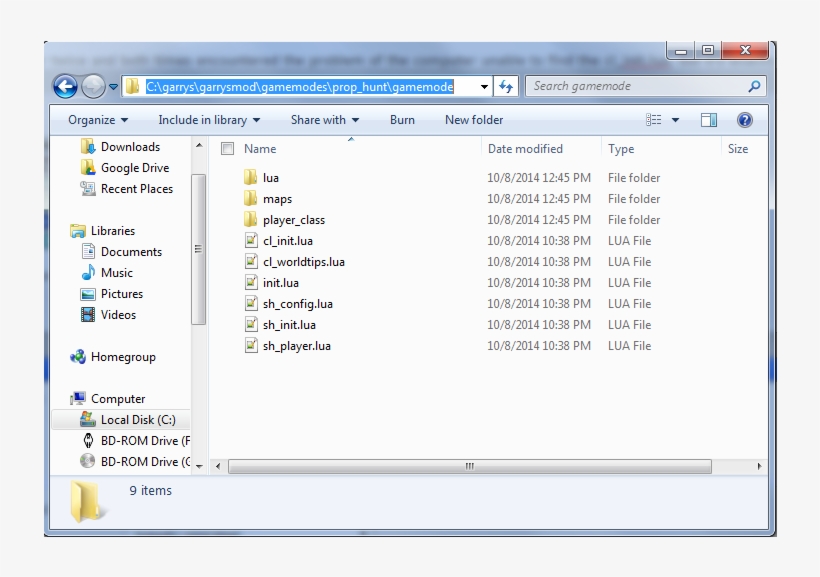Click the Local Disk (C:) drive icon
Viewport: 820px width, 577px height.
click(x=87, y=419)
